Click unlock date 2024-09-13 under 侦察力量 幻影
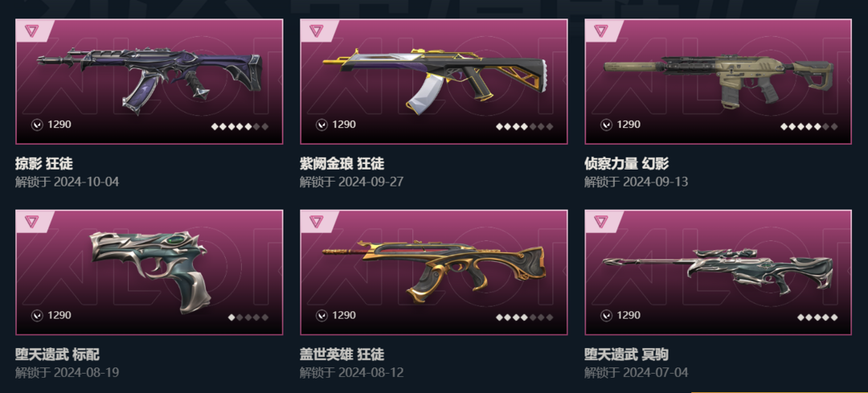 [655, 182]
